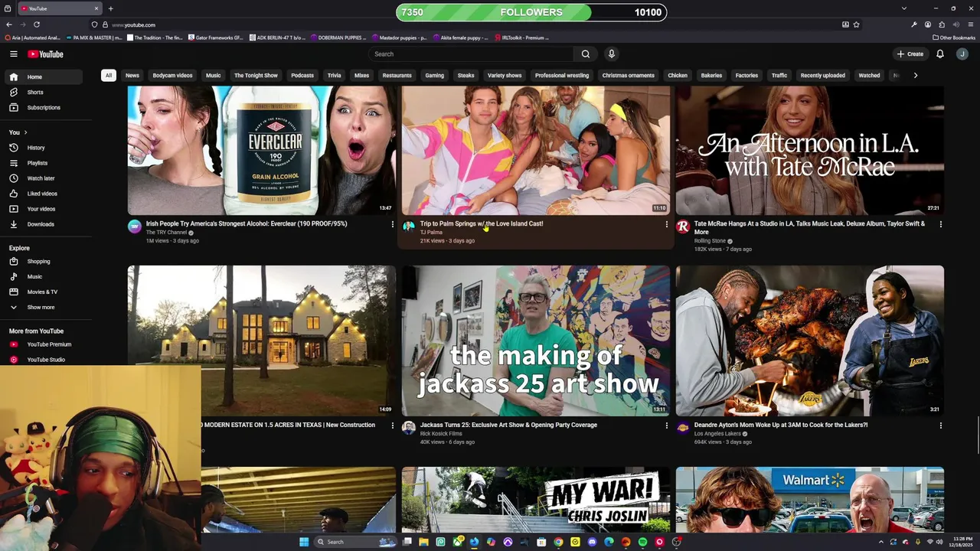Open Windows Start menu

click(x=304, y=542)
